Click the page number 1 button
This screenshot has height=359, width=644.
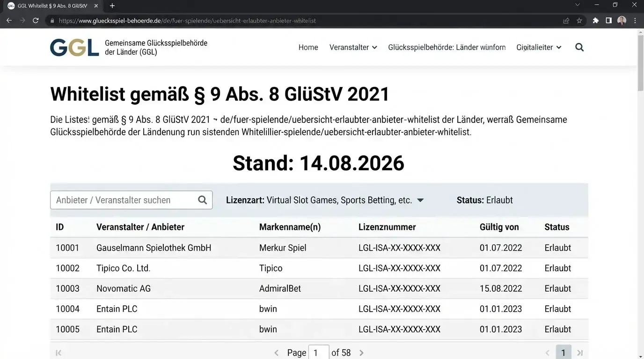point(563,353)
